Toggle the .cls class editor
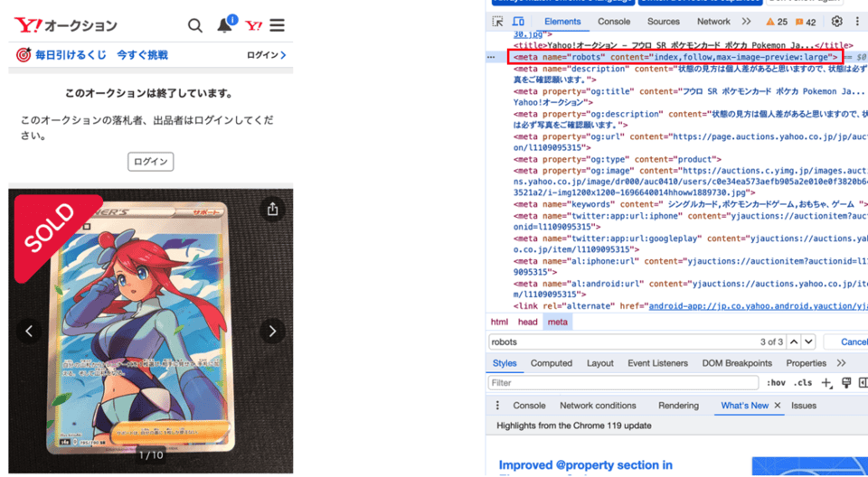 coord(802,383)
